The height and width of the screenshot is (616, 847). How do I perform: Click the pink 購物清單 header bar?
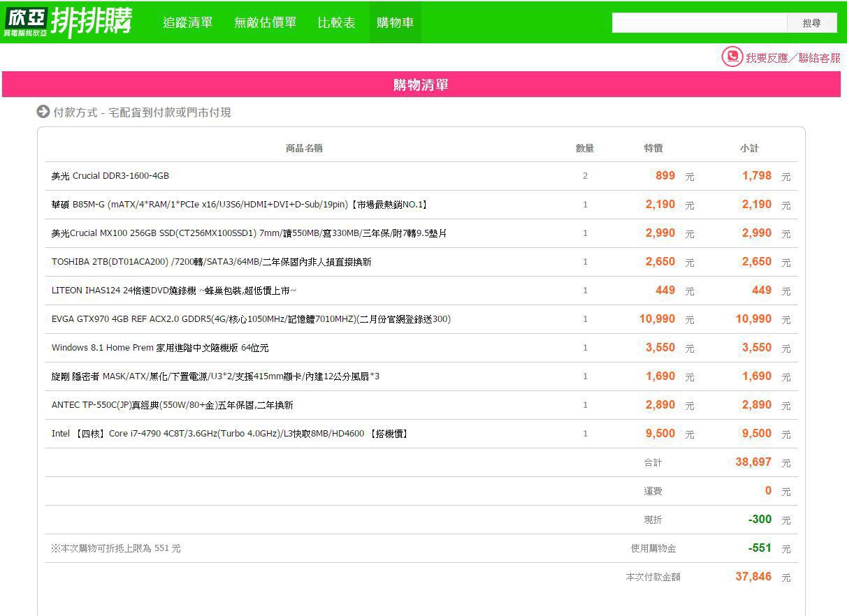click(421, 85)
